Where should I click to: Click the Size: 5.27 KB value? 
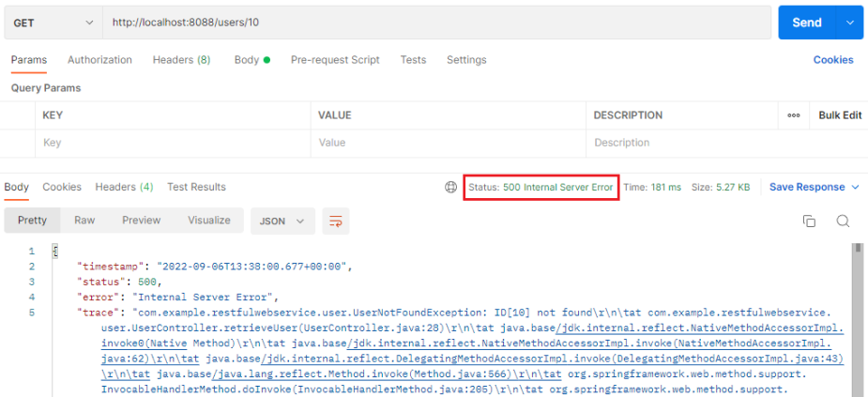pyautogui.click(x=721, y=187)
